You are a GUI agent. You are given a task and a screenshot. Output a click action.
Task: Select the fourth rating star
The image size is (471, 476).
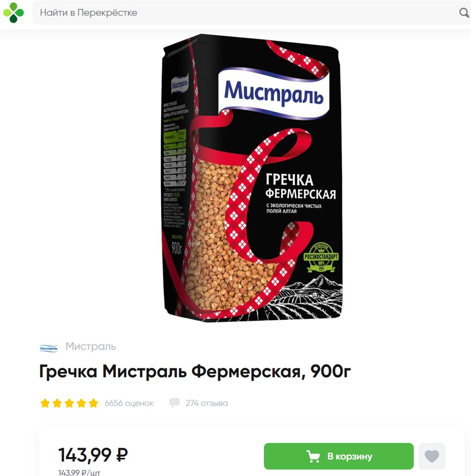coord(81,403)
